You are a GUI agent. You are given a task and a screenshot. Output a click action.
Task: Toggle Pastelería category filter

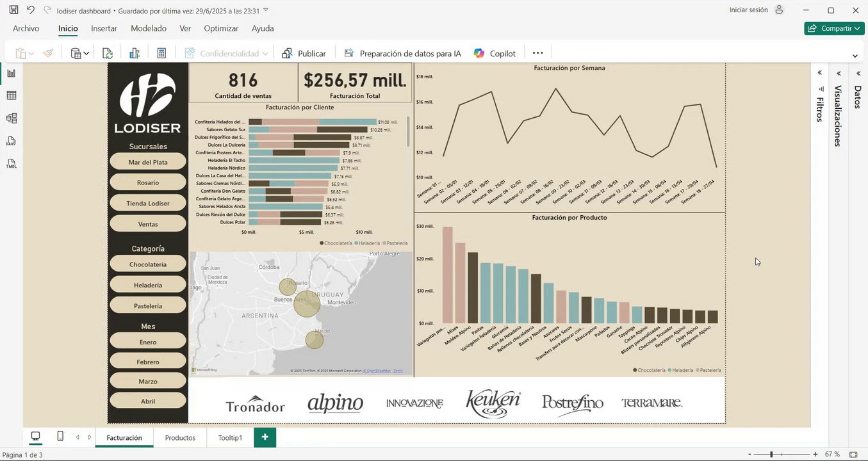148,306
